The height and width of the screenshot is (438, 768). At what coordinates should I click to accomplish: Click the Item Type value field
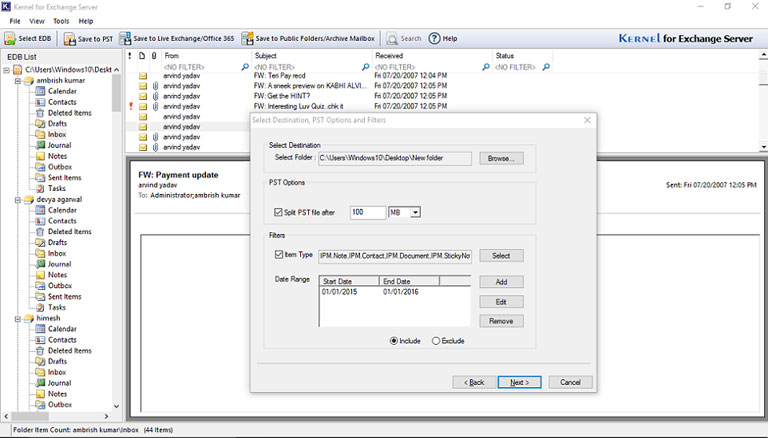395,256
